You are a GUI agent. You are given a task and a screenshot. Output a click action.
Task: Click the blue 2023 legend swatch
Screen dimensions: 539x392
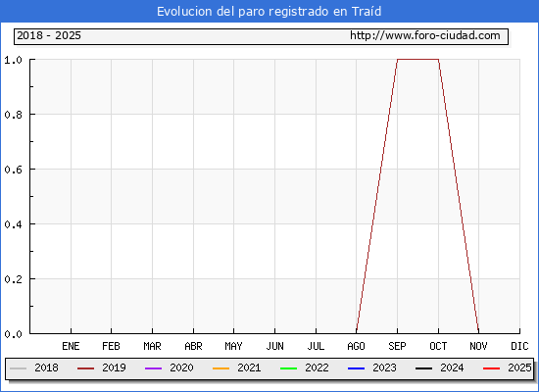click(356, 368)
